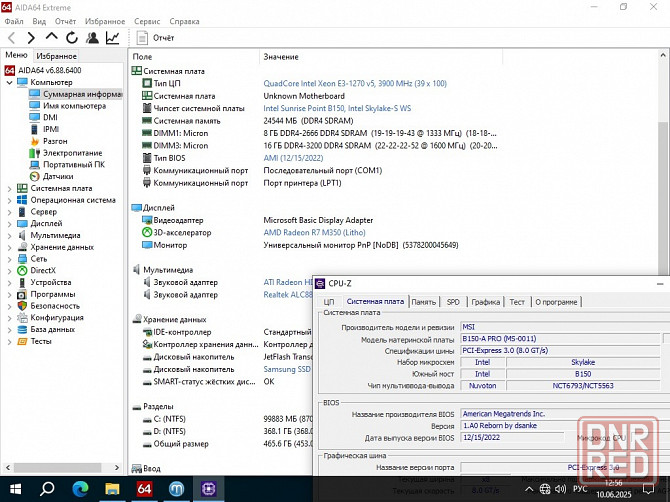670x502 pixels.
Task: Expand the Системная плата tree node
Action: pos(9,188)
